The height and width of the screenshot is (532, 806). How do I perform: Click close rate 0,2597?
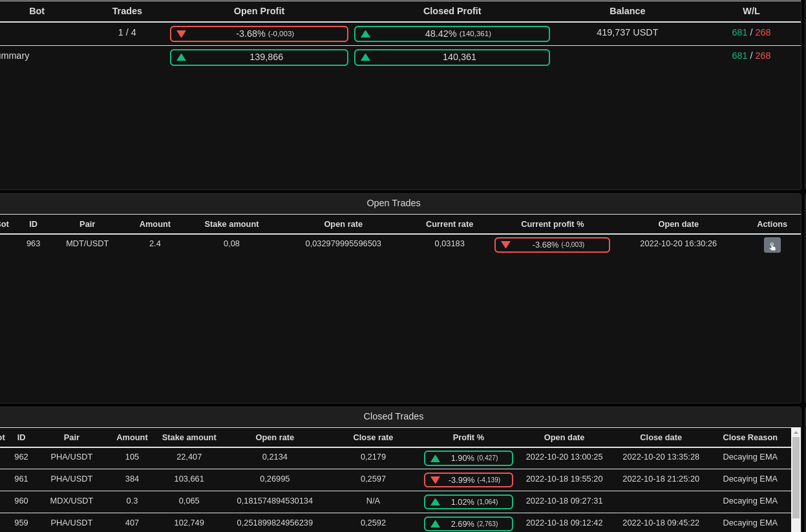pyautogui.click(x=373, y=479)
